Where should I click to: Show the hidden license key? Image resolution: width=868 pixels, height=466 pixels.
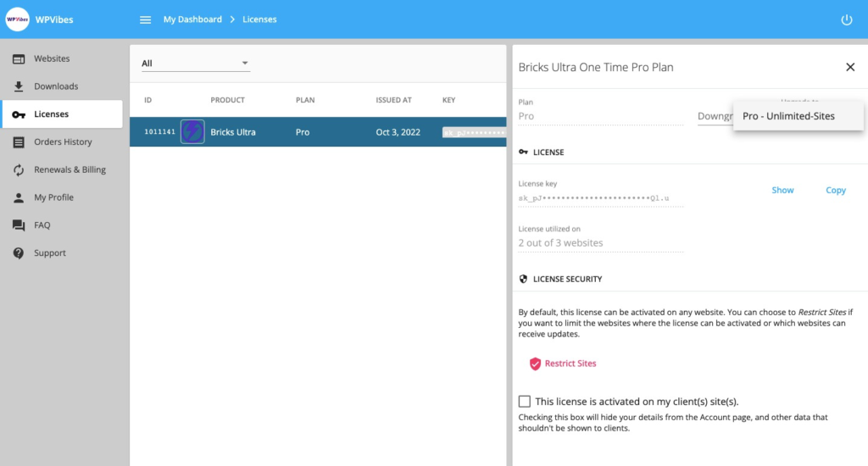coord(782,190)
